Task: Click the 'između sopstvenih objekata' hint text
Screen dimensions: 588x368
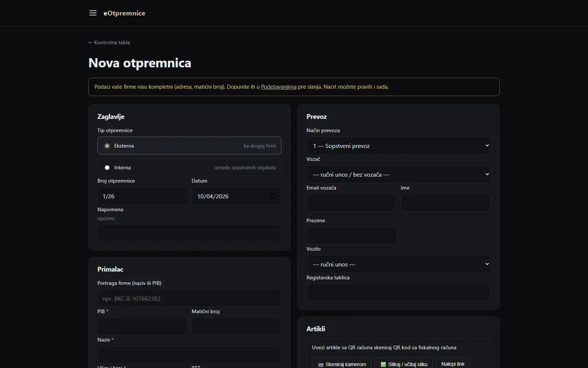Action: [245, 167]
